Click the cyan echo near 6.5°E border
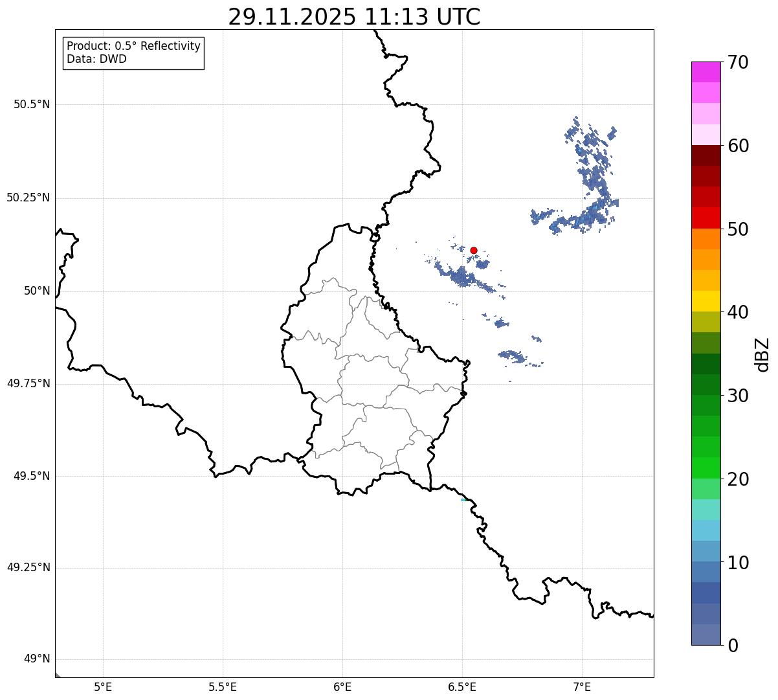This screenshot has height=700, width=778. pos(463,500)
